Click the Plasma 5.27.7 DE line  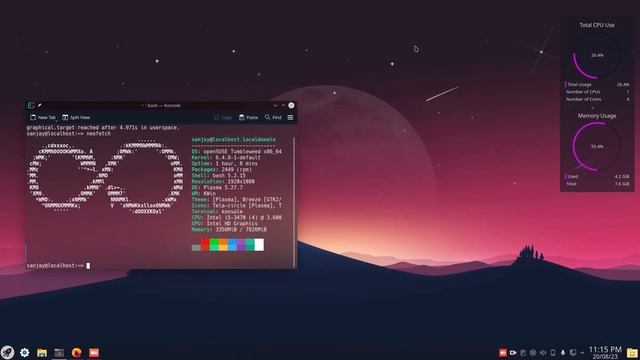(x=217, y=188)
